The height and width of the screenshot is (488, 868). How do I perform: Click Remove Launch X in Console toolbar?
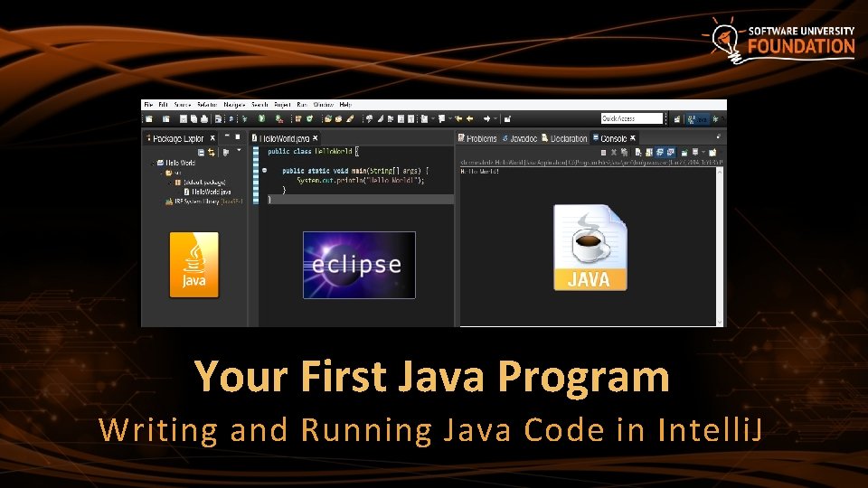(614, 152)
